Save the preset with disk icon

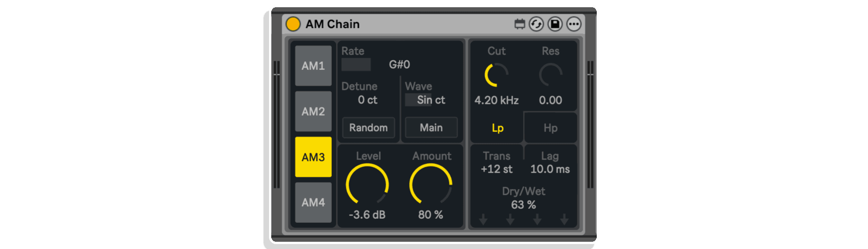[x=555, y=24]
